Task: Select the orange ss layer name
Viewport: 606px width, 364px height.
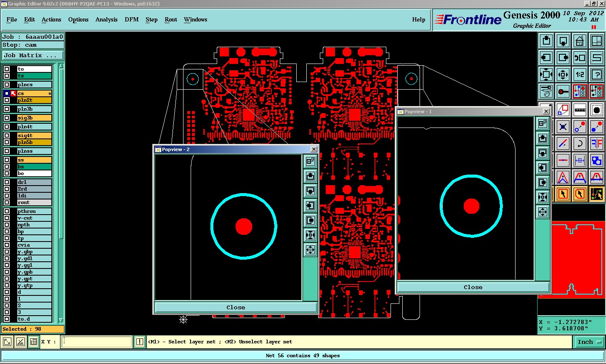Action: coord(35,160)
